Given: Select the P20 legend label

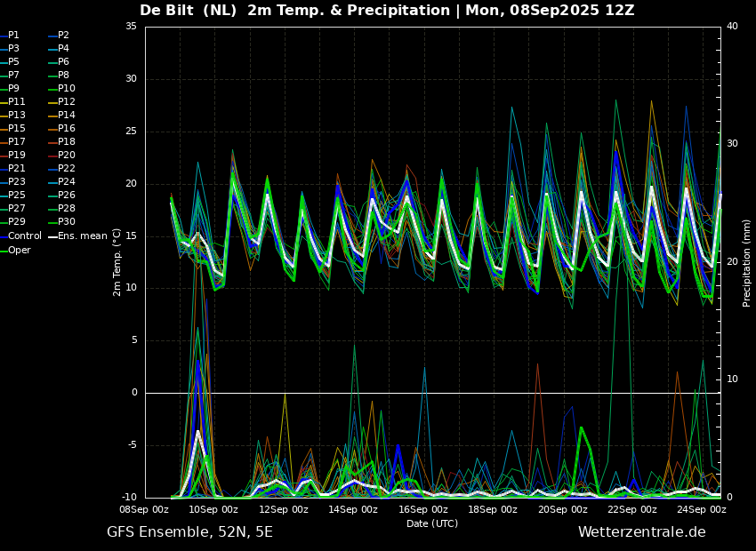Looking at the screenshot, I should click(x=67, y=156).
